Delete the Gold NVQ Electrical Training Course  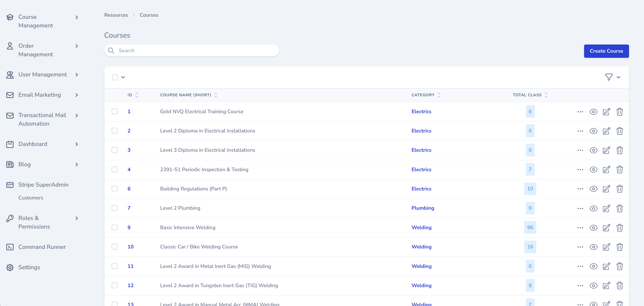(x=619, y=112)
